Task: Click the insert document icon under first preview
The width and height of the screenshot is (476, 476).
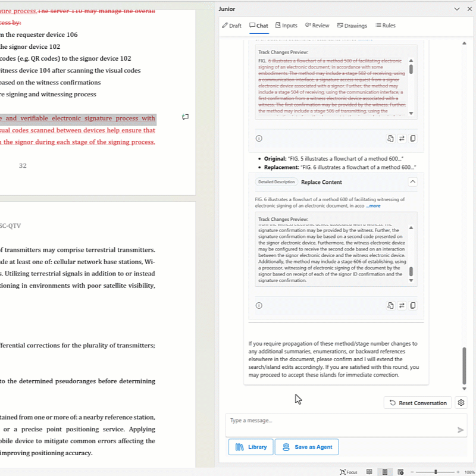Action: pyautogui.click(x=390, y=138)
